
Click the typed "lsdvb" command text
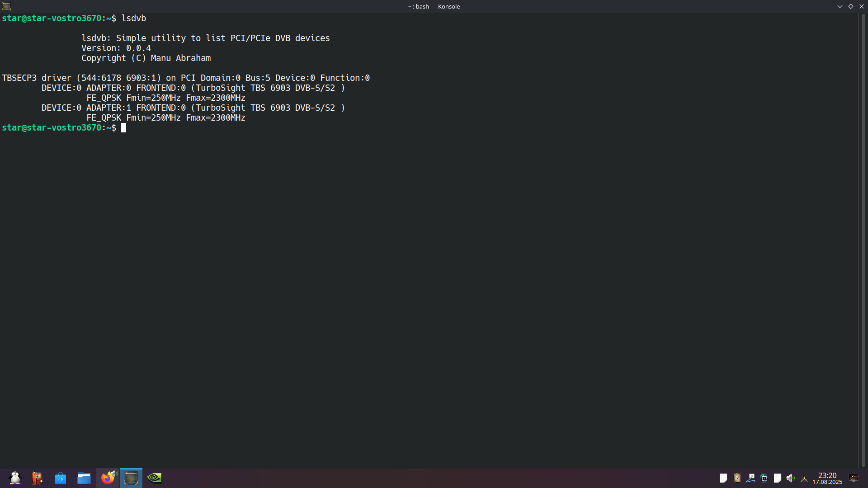click(134, 18)
